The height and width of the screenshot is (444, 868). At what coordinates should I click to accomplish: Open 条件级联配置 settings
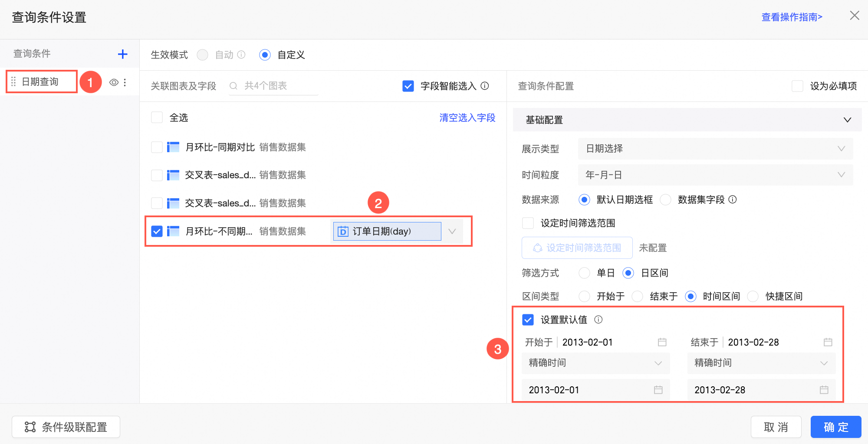pyautogui.click(x=66, y=427)
